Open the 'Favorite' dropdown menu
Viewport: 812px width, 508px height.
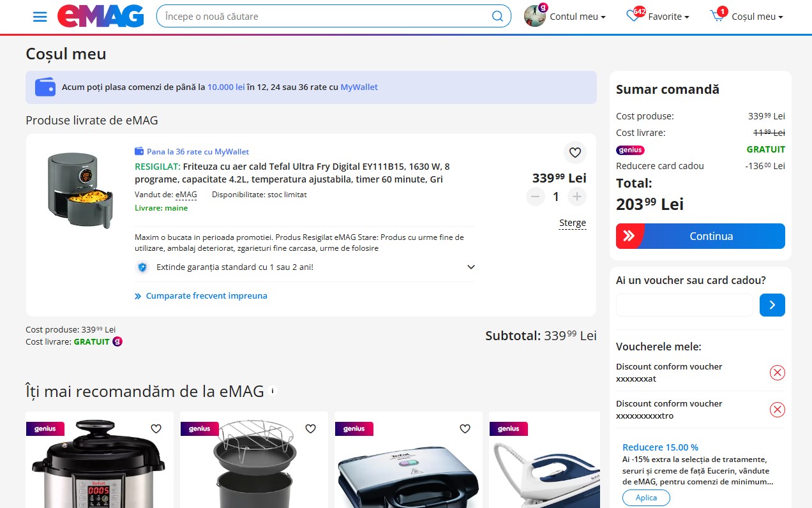pyautogui.click(x=668, y=17)
